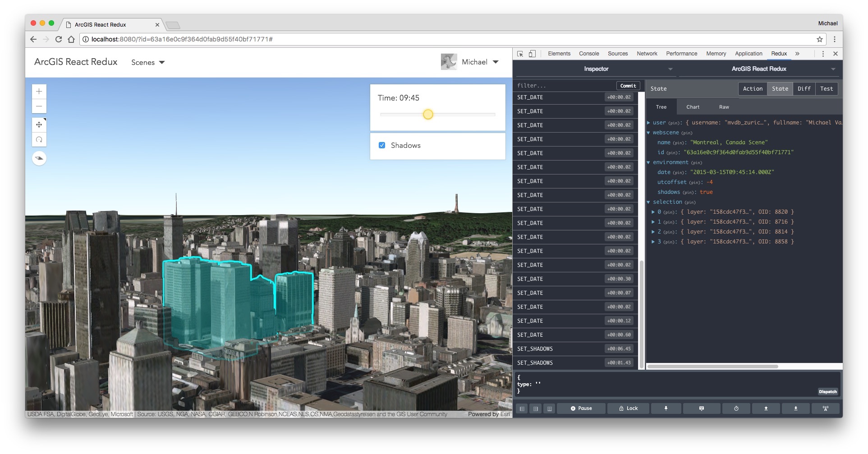Toggle the Shadows checkbox
Image resolution: width=868 pixels, height=454 pixels.
point(382,145)
